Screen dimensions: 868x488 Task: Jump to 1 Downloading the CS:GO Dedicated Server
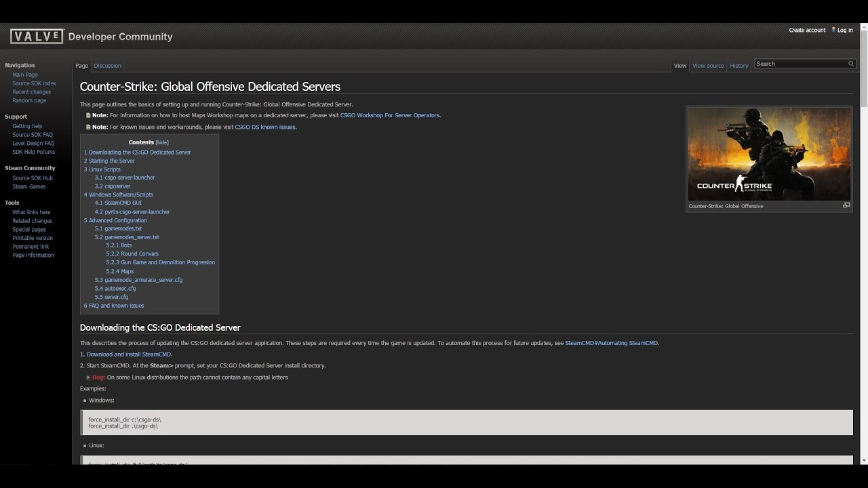point(138,152)
